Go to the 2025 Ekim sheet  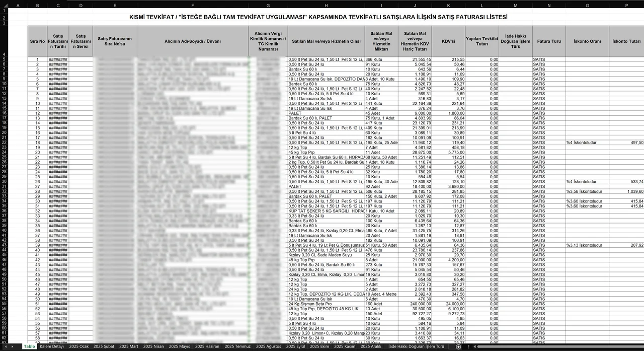(319, 347)
